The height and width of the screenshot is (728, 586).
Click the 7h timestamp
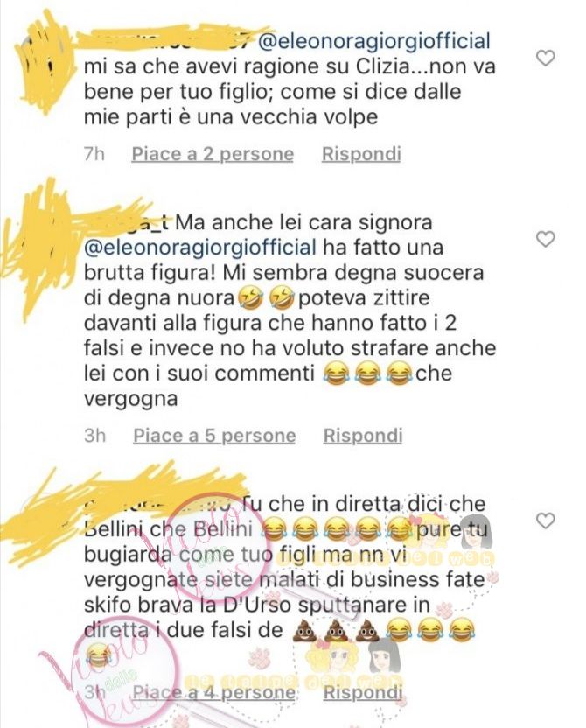[x=94, y=154]
